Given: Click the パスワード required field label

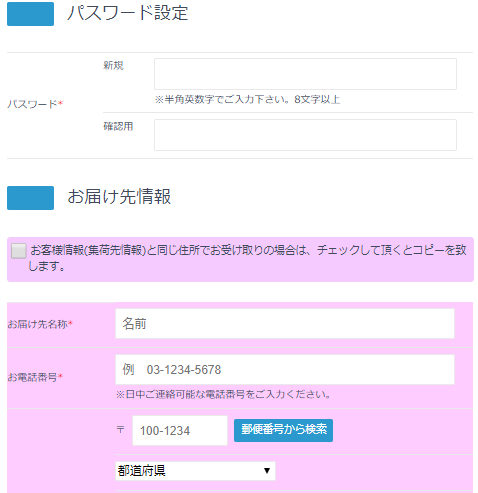Looking at the screenshot, I should (x=35, y=104).
